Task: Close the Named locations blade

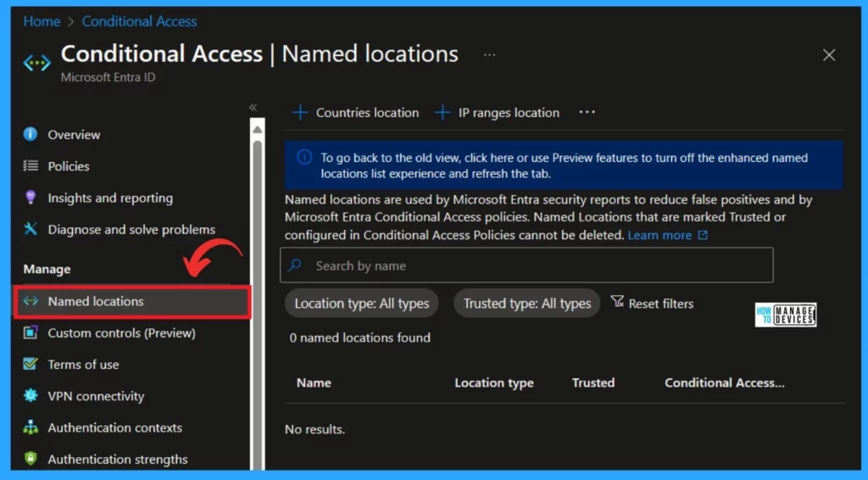Action: [829, 55]
